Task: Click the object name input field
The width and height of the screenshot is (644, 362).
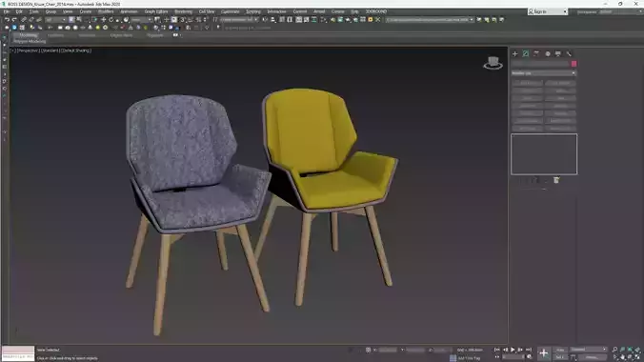Action: (x=540, y=64)
